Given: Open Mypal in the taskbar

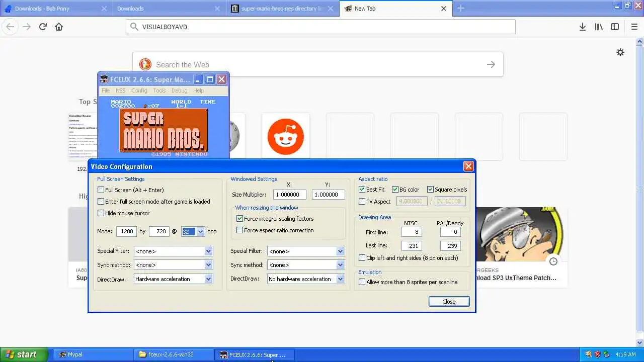Looking at the screenshot, I should tap(92, 354).
